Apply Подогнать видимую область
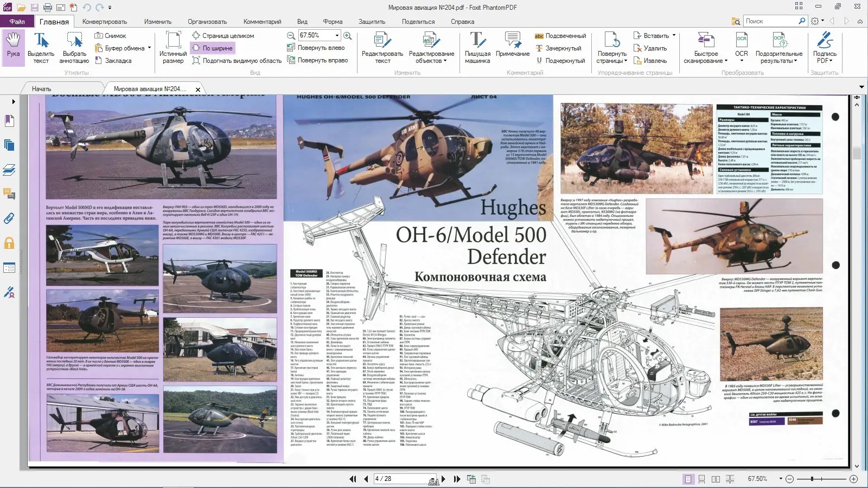 click(x=237, y=61)
